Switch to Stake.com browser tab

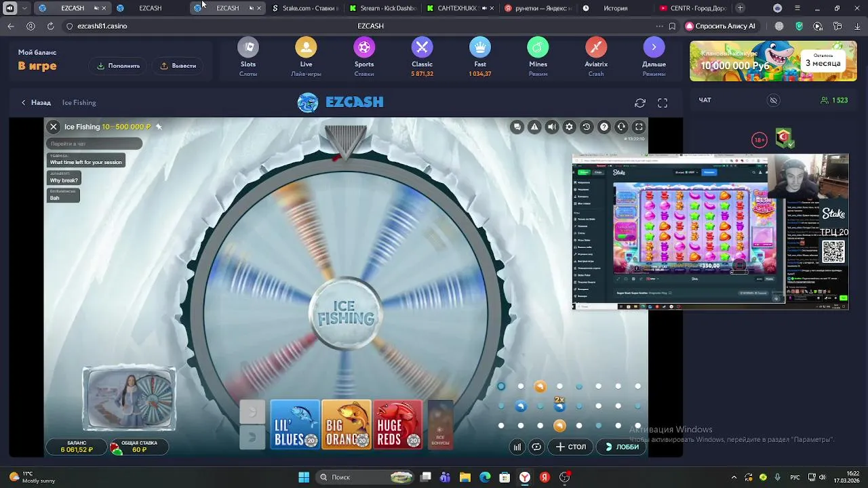pos(304,8)
